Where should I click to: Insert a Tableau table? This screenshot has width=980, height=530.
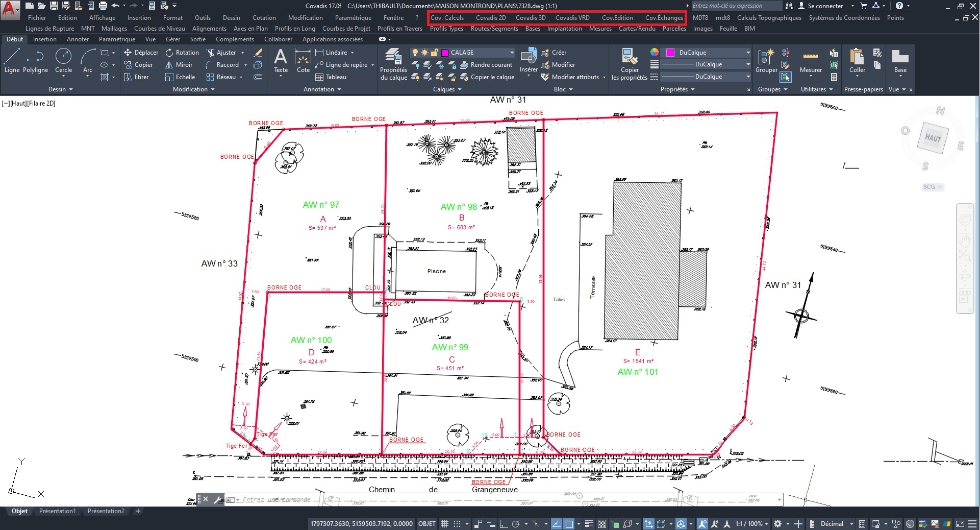[x=331, y=77]
